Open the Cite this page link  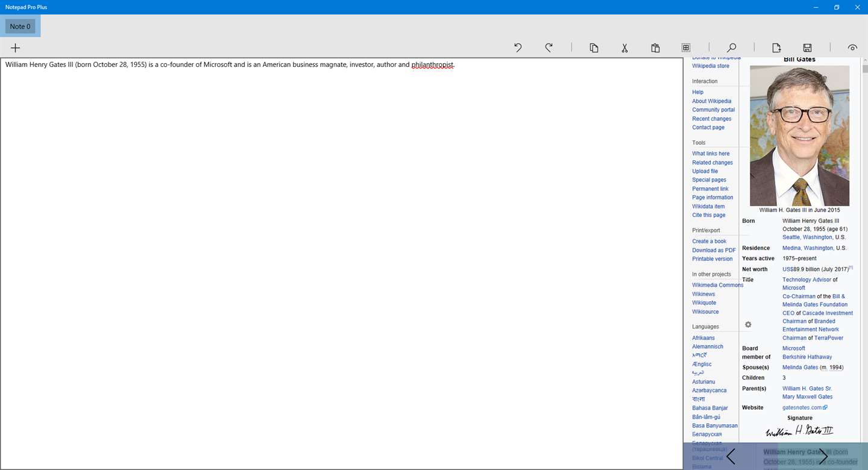pos(709,215)
